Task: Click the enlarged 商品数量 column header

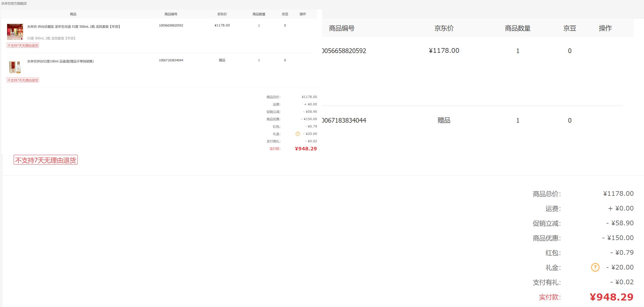Action: [x=518, y=28]
